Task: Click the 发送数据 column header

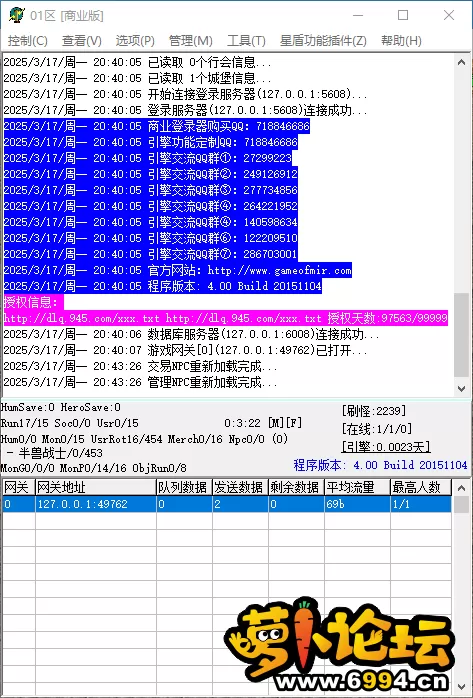Action: click(x=240, y=487)
